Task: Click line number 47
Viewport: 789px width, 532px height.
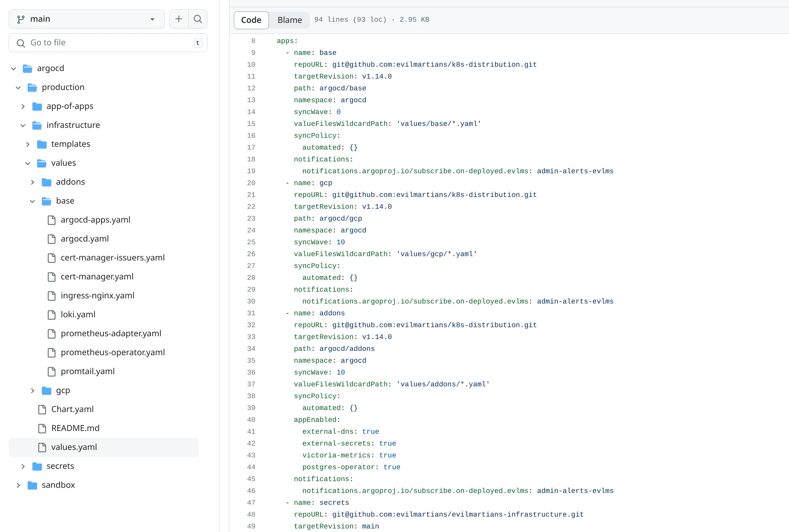Action: pyautogui.click(x=251, y=503)
